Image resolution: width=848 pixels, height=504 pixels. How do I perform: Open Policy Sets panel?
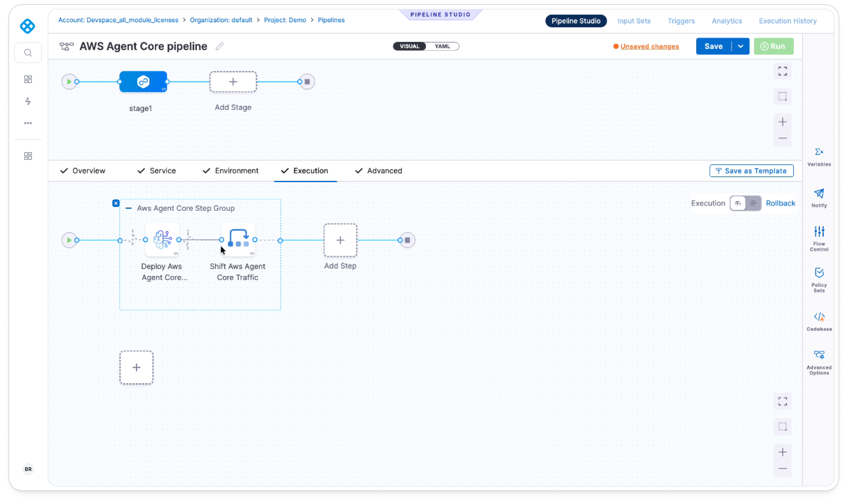coord(819,280)
